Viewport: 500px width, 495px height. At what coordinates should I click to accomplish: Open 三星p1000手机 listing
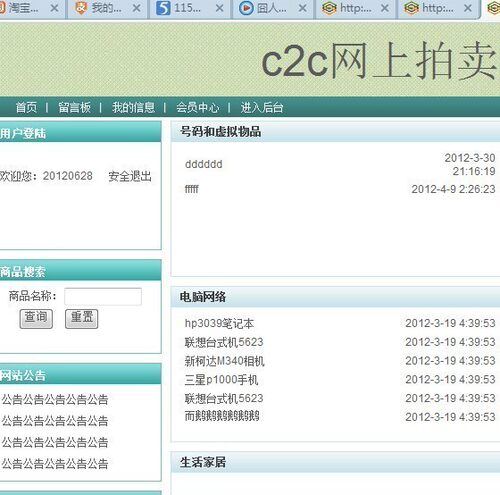221,380
